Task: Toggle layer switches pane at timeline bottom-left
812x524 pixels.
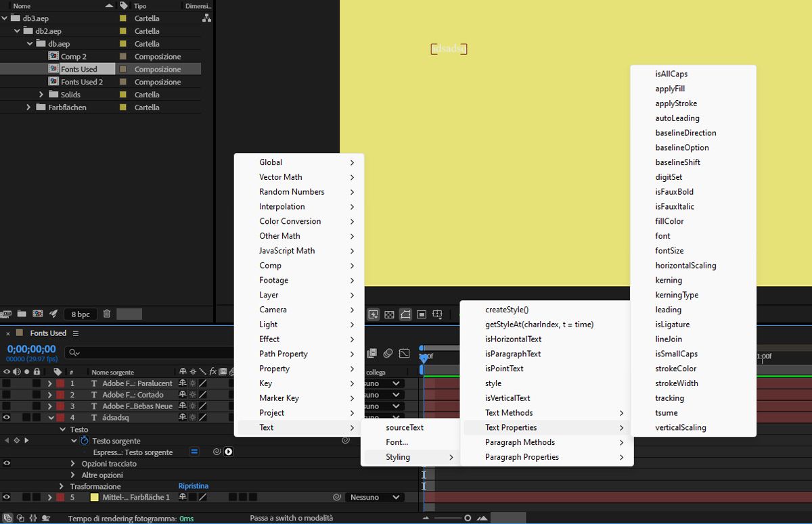Action: coord(7,518)
